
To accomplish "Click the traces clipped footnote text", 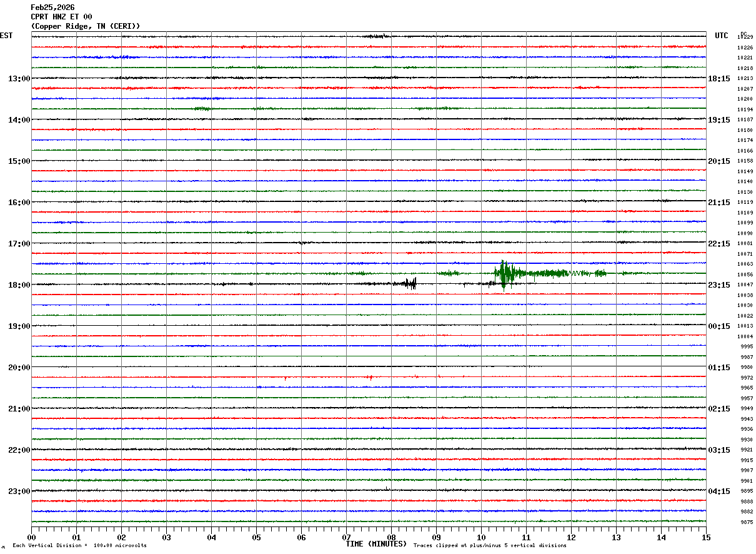I will [490, 546].
